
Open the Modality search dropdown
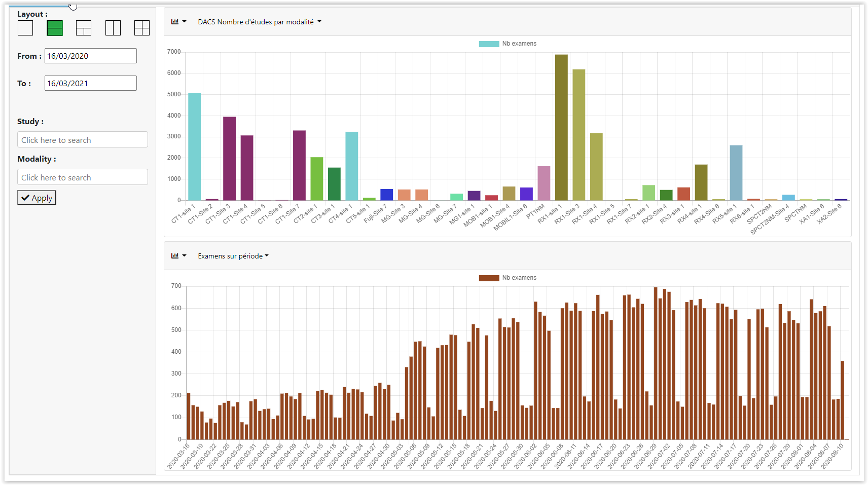pyautogui.click(x=83, y=177)
